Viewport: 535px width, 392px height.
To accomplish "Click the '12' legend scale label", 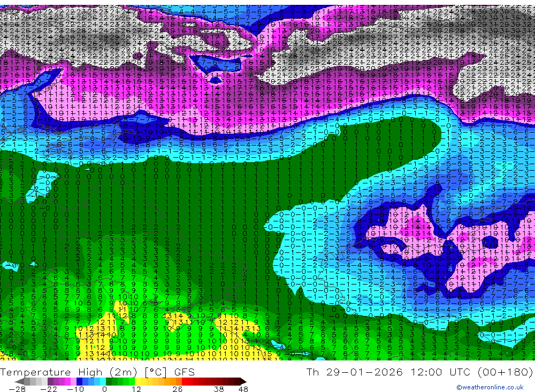I will (136, 389).
